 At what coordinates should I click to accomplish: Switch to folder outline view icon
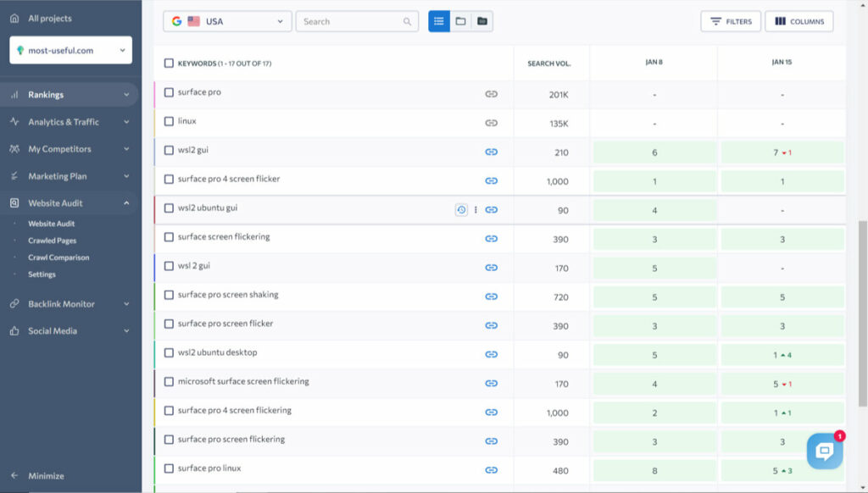(x=460, y=21)
